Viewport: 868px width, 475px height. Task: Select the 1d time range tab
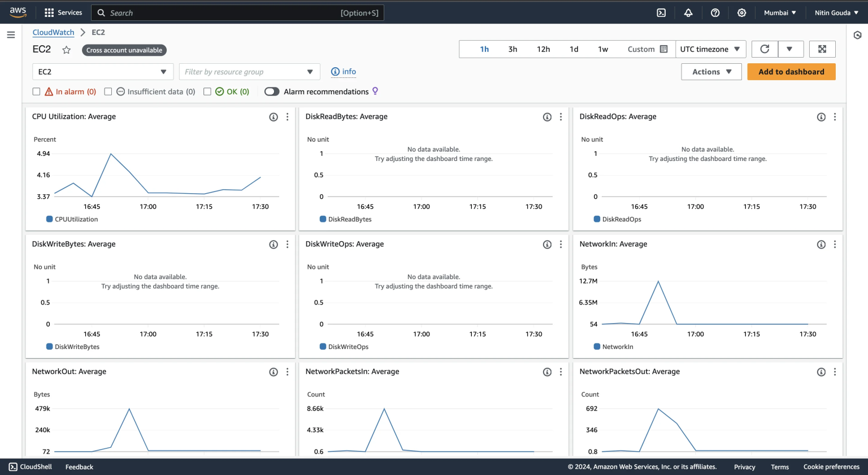tap(574, 49)
